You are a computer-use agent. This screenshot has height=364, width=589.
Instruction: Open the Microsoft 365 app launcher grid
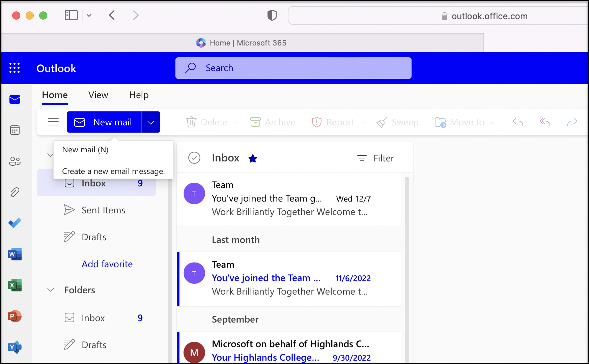pos(15,68)
